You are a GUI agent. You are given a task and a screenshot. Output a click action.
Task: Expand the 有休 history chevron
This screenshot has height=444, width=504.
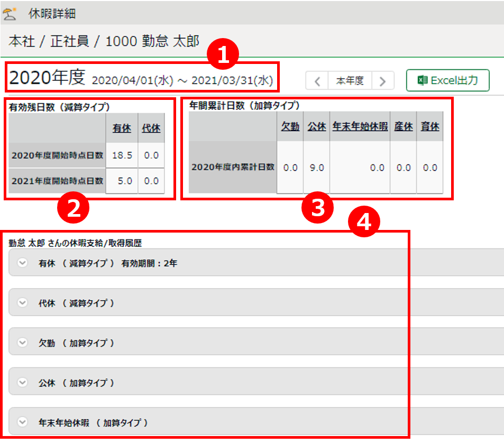[22, 263]
